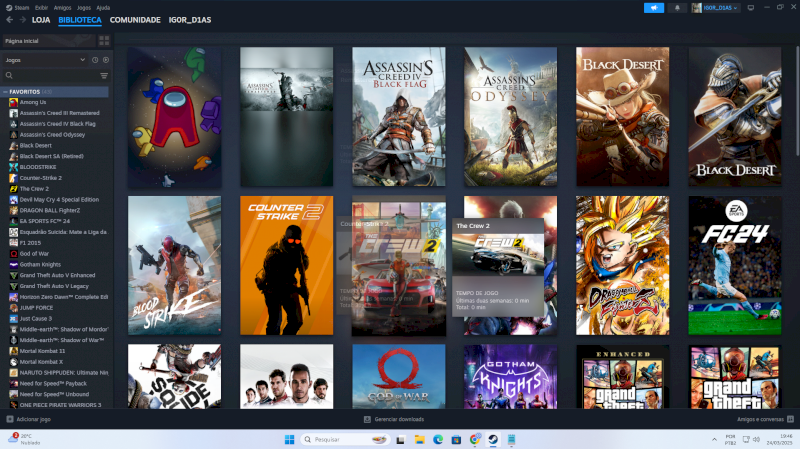Screen dimensions: 800x449
Task: Collapse the FAVORITOS category
Action: point(5,91)
